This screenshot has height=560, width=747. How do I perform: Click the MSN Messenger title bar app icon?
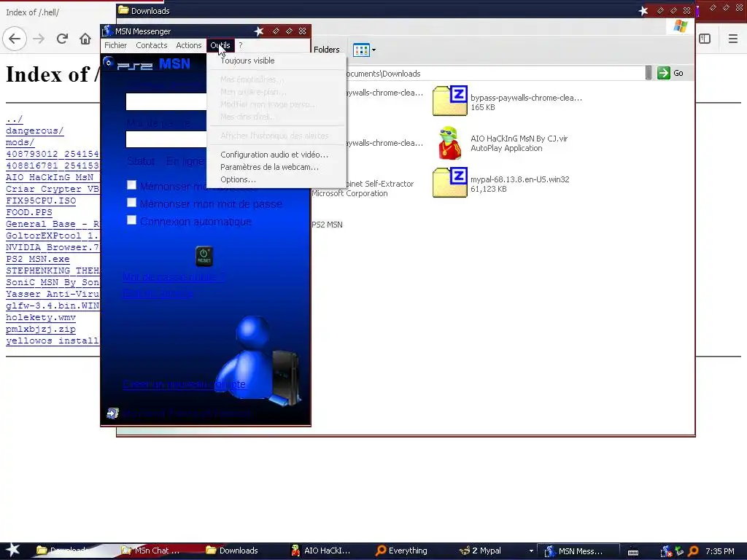108,31
